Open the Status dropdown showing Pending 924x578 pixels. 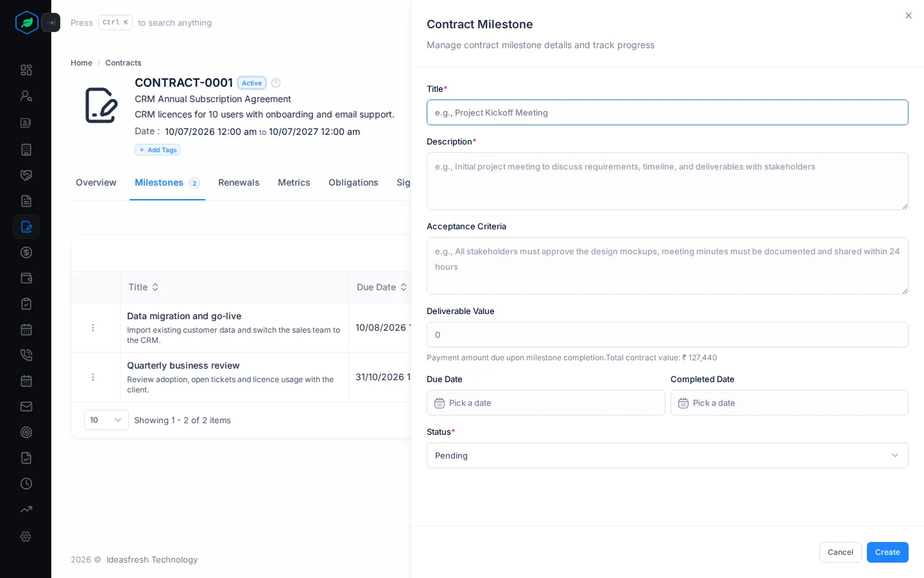pos(667,455)
